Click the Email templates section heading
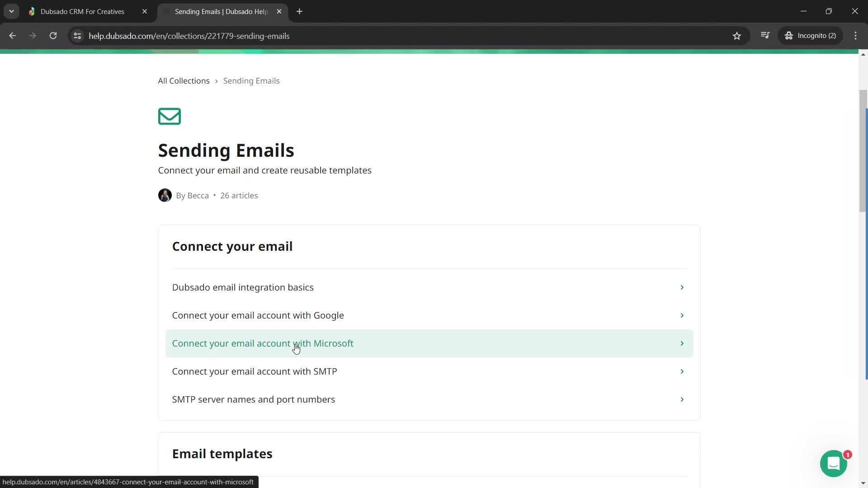 (222, 454)
